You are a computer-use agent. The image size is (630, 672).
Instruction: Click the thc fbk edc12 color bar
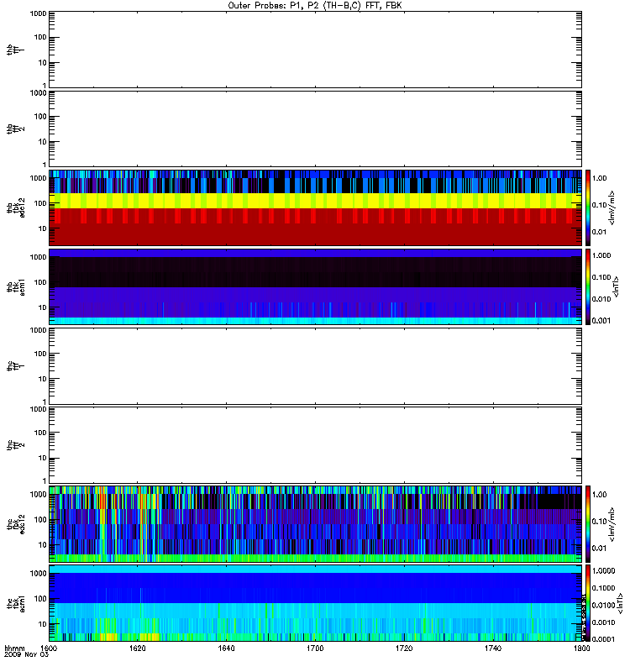click(588, 523)
